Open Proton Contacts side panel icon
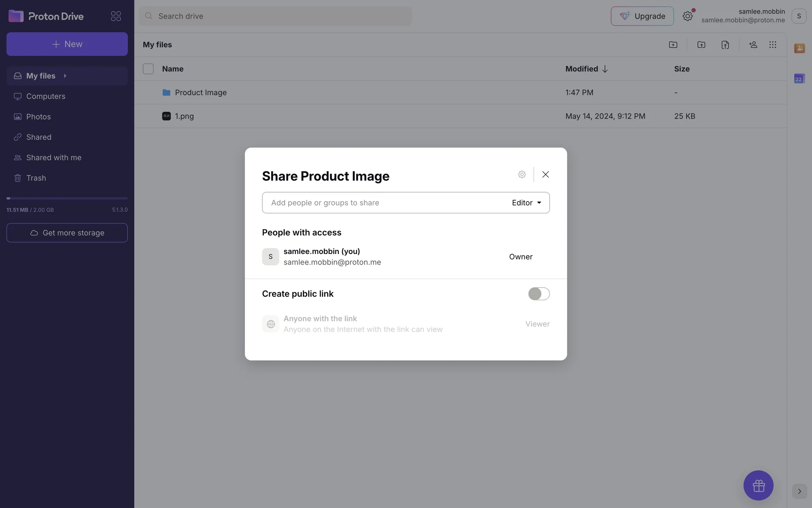Screen dimensions: 812x508 tap(799, 48)
